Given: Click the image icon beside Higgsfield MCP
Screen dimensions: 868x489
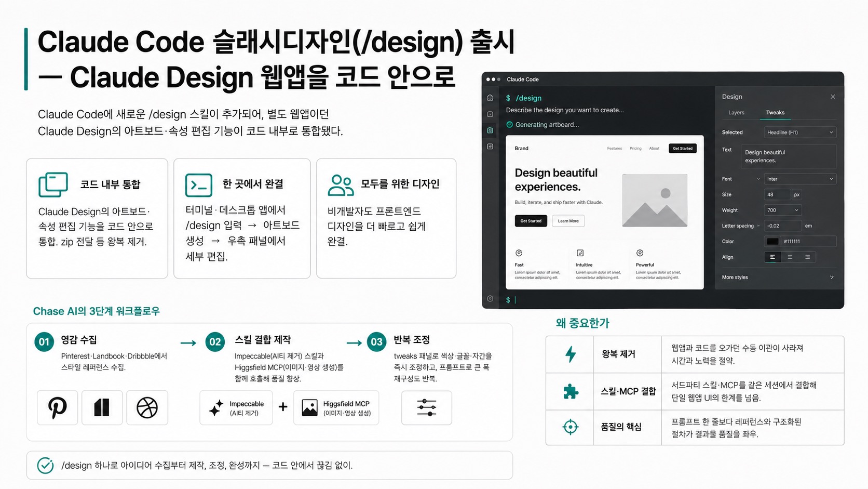Looking at the screenshot, I should [x=309, y=408].
